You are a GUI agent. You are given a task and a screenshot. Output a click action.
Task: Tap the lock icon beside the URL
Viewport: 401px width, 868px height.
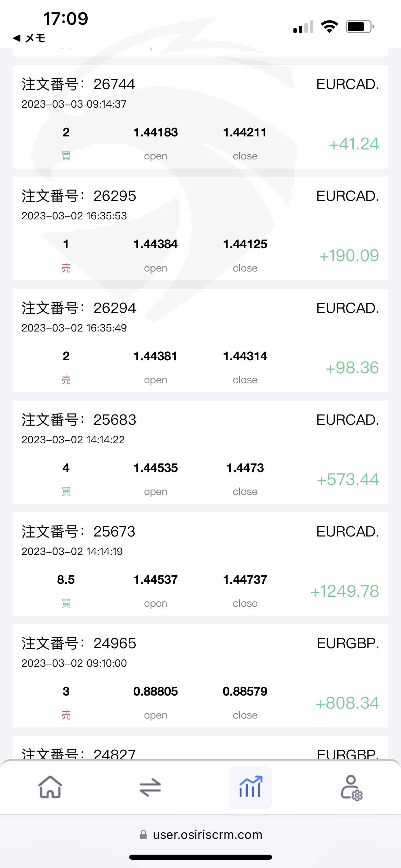pyautogui.click(x=144, y=834)
